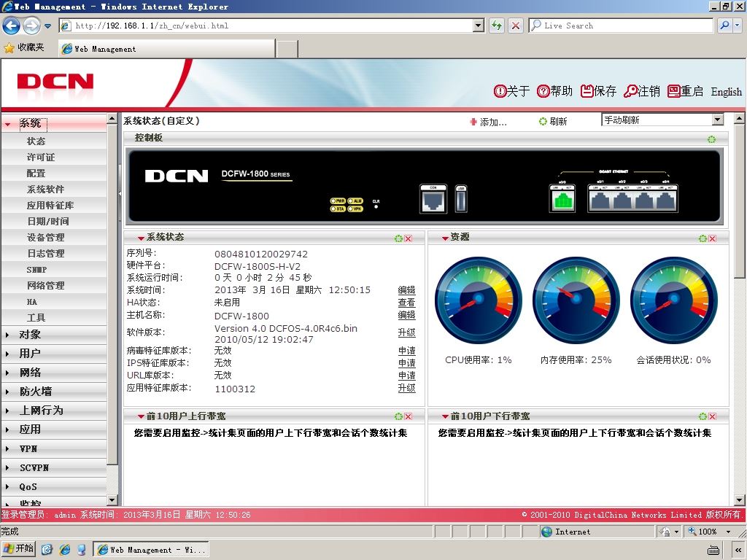Click the console port on device panel

[x=433, y=199]
